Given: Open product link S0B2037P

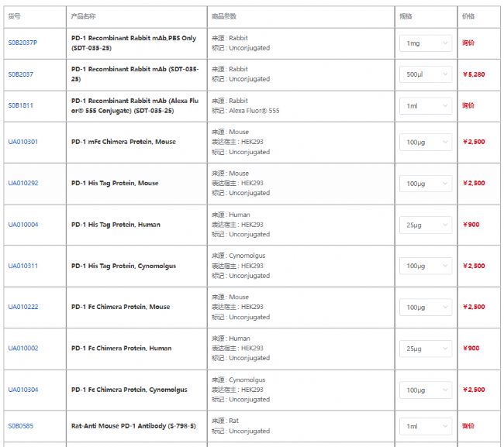Looking at the screenshot, I should point(22,43).
